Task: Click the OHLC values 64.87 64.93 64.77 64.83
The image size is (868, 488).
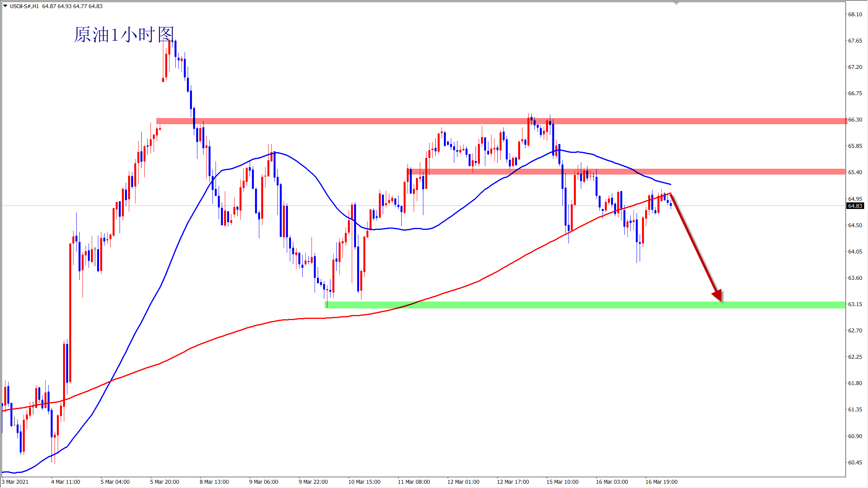Action: click(72, 6)
